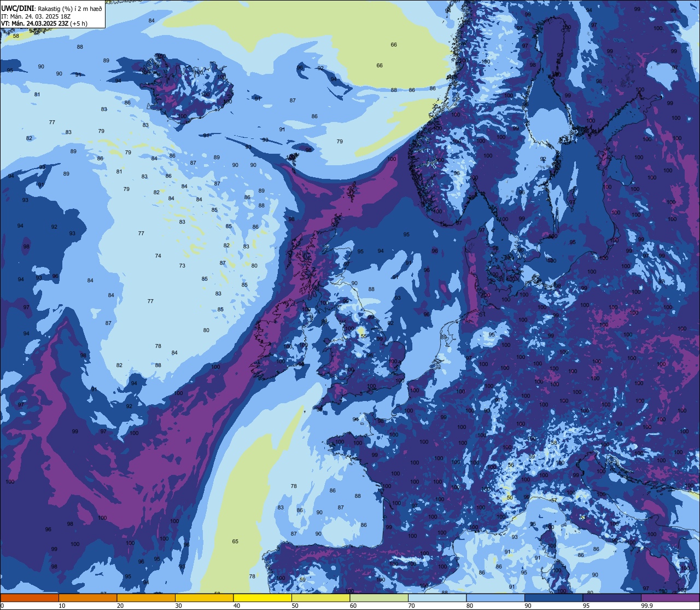Click the '74' humidity value on the map
The width and height of the screenshot is (700, 610).
[x=158, y=256]
